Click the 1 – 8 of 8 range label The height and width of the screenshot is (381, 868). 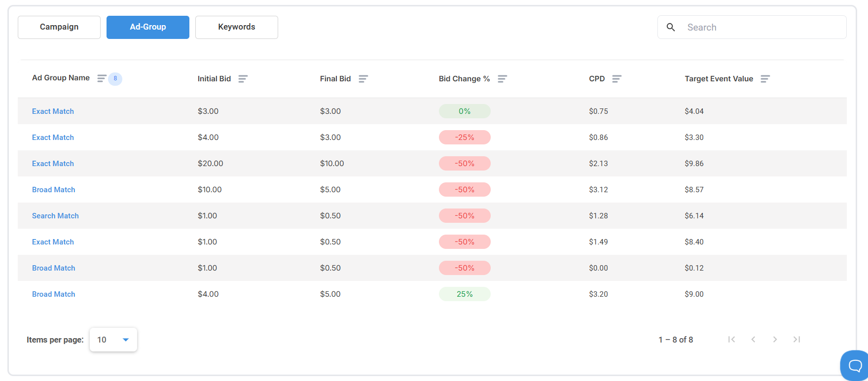point(676,340)
